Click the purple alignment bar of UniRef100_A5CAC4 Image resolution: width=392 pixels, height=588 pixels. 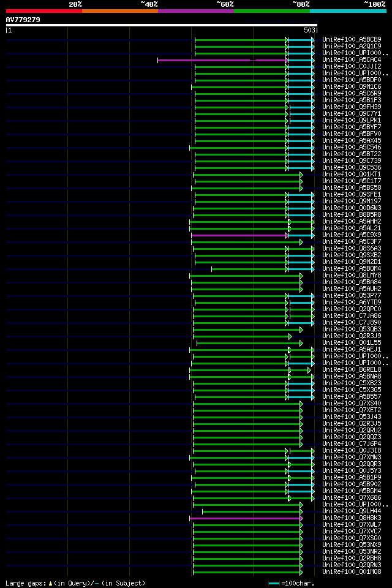coord(222,60)
